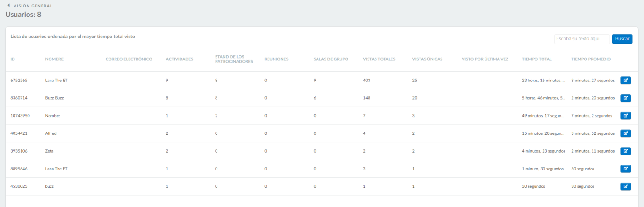Select ID 10743950 cell
Screen dimensions: 644x207
tap(20, 116)
